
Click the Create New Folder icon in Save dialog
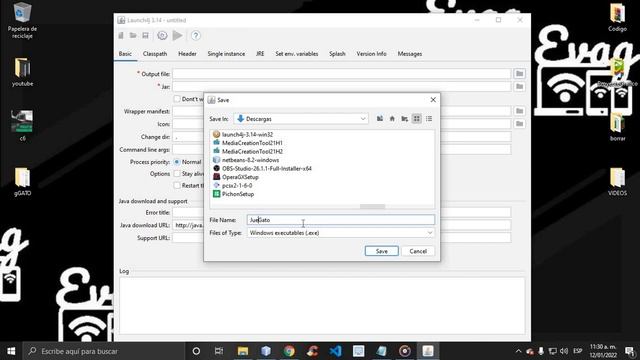(404, 119)
